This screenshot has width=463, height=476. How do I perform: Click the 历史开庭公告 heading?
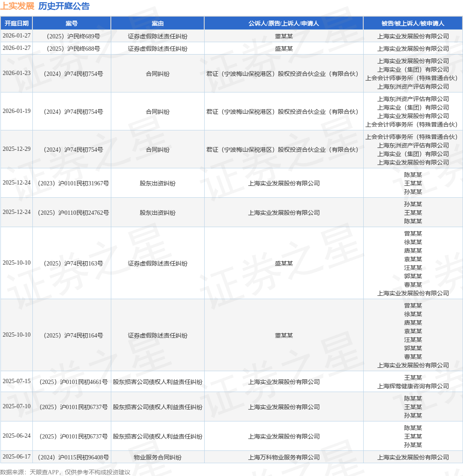(64, 6)
